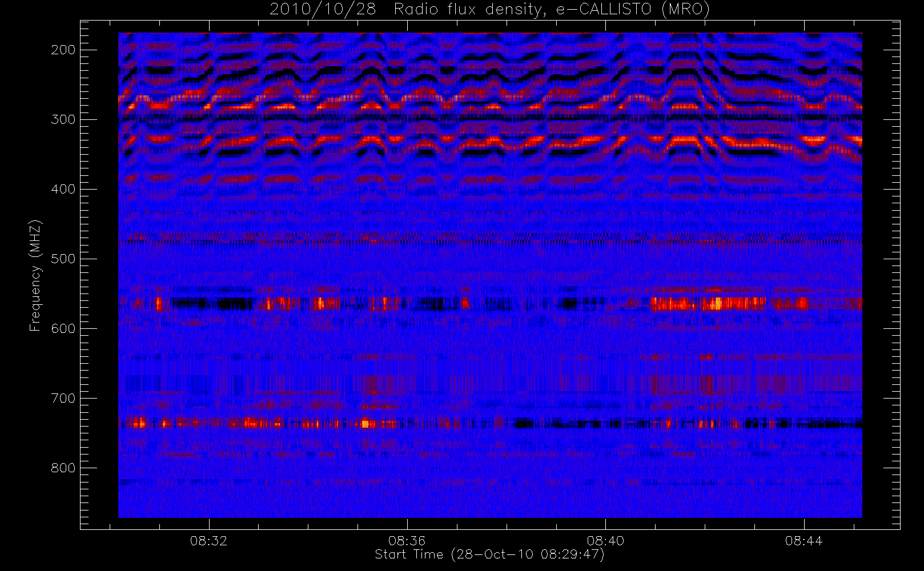Click the 'Start Time (28-Oct-10 08:29:47)' label

pos(489,554)
